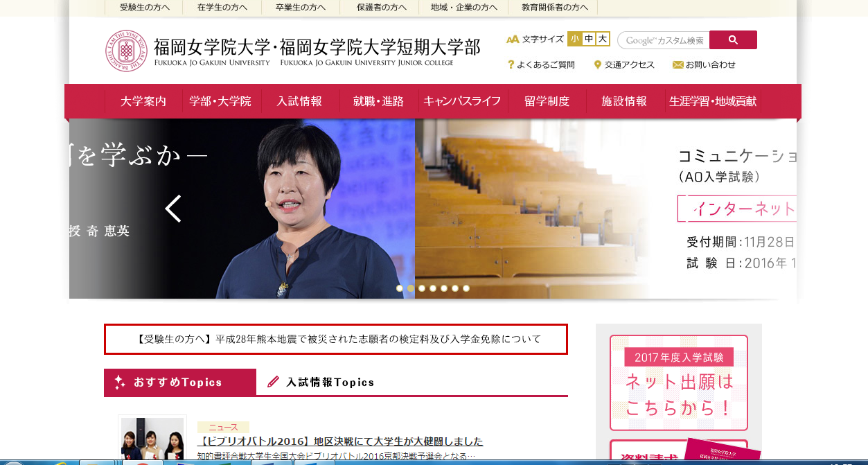The width and height of the screenshot is (868, 465).
Task: Select the fourth slideshow dot
Action: tap(433, 288)
